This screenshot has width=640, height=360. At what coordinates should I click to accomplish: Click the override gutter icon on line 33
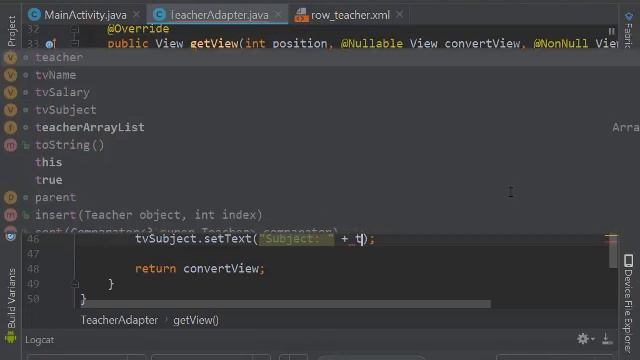51,43
